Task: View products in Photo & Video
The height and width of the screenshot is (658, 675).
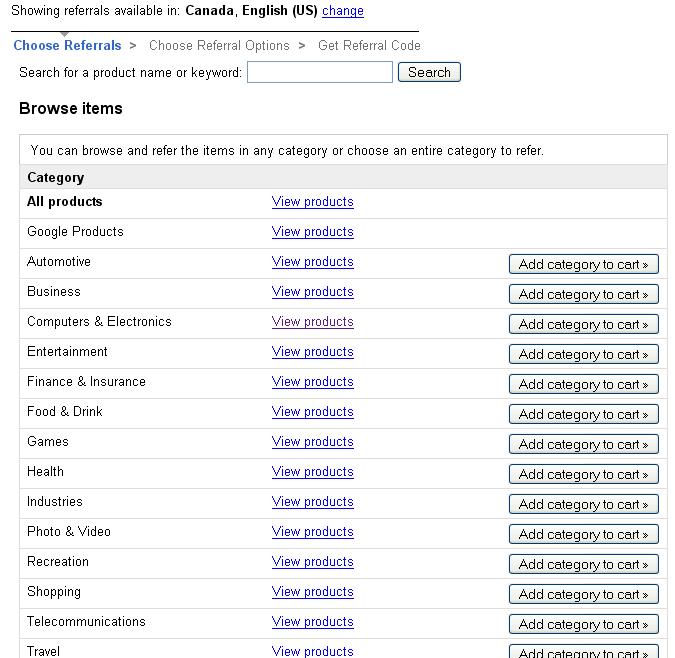Action: (x=313, y=532)
